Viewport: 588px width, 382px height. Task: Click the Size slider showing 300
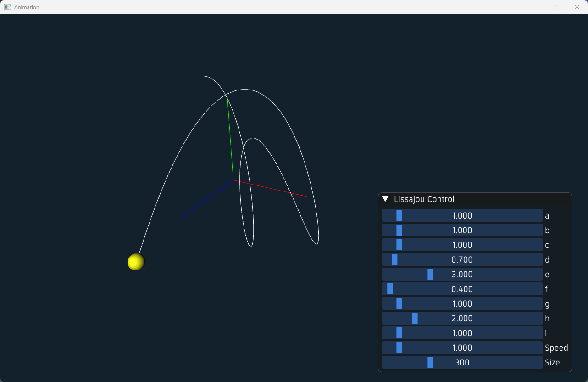[462, 362]
